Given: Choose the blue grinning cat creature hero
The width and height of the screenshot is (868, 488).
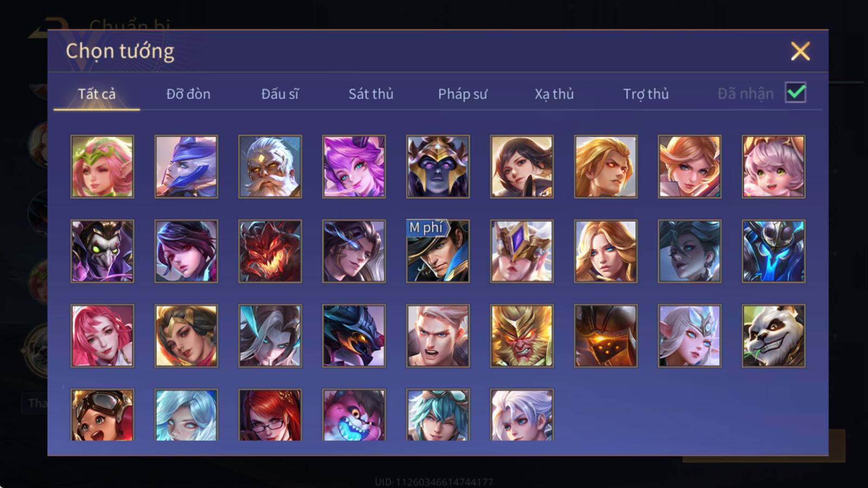Looking at the screenshot, I should [x=354, y=415].
